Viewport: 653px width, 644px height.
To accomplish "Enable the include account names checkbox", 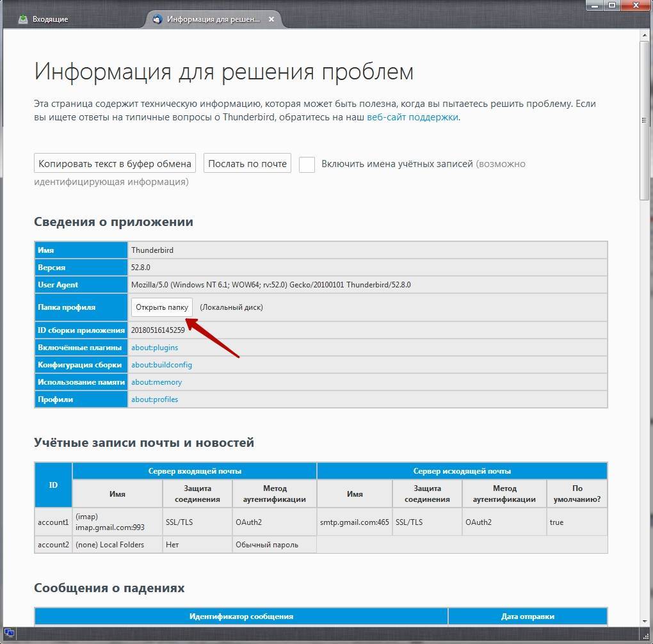I will tap(307, 164).
